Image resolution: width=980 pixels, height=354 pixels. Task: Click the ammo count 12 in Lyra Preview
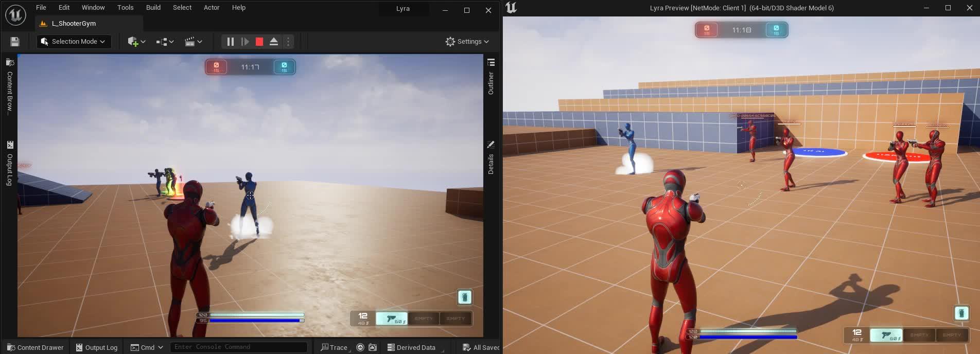(x=857, y=332)
